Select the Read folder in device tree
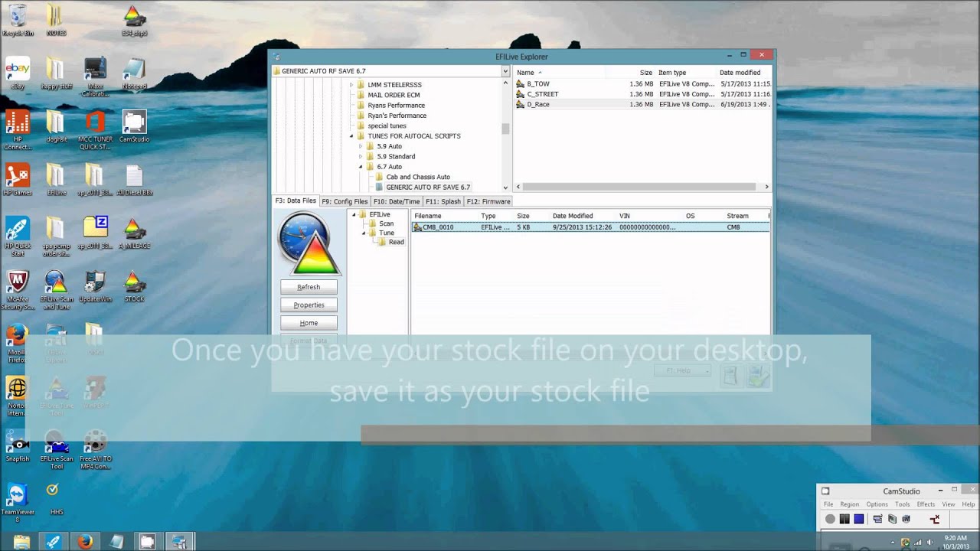980x551 pixels. tap(396, 242)
